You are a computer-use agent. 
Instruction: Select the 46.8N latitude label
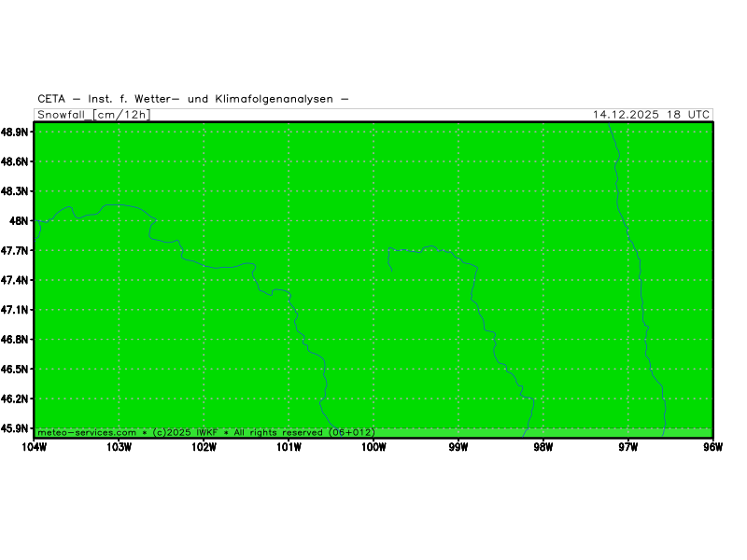click(x=15, y=340)
